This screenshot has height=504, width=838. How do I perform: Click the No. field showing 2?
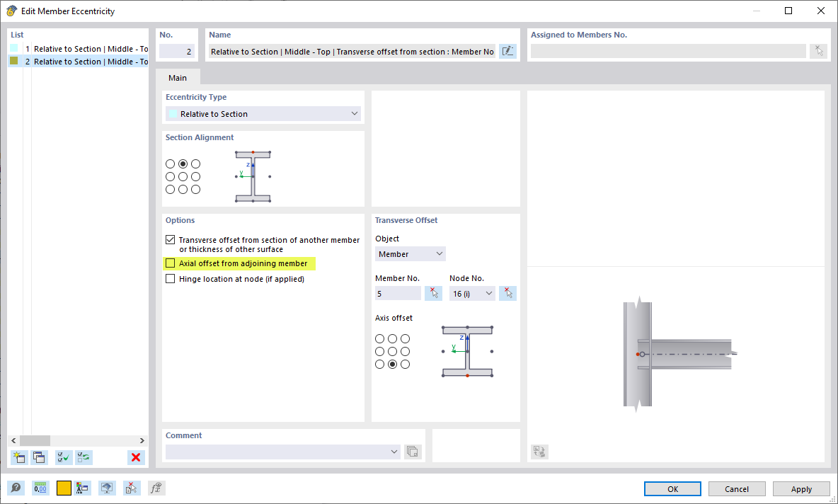point(177,51)
